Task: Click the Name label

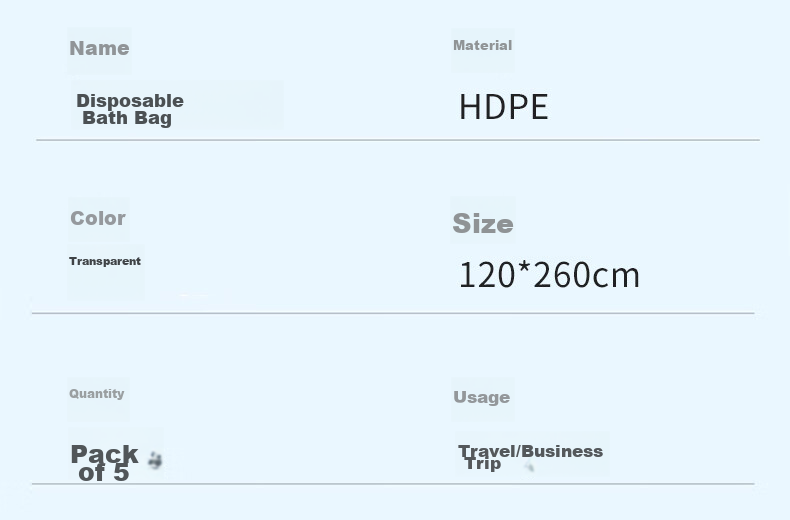Action: click(99, 48)
